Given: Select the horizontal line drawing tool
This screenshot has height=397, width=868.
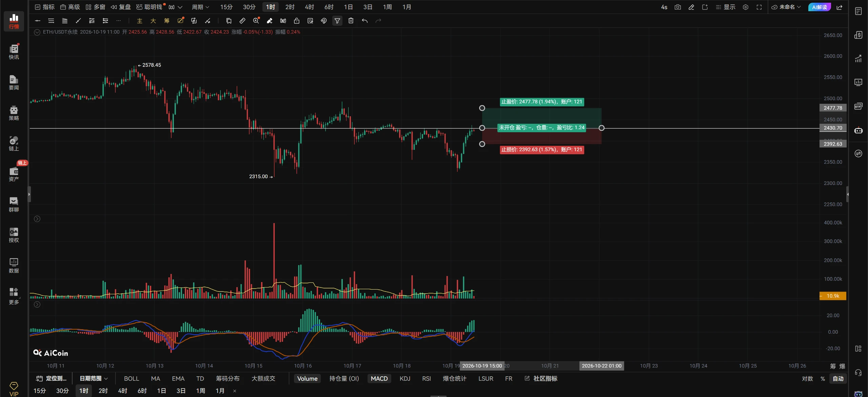Looking at the screenshot, I should [x=38, y=21].
